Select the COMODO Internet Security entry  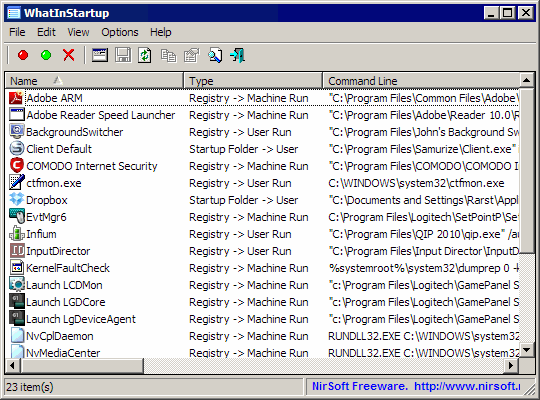[92, 166]
